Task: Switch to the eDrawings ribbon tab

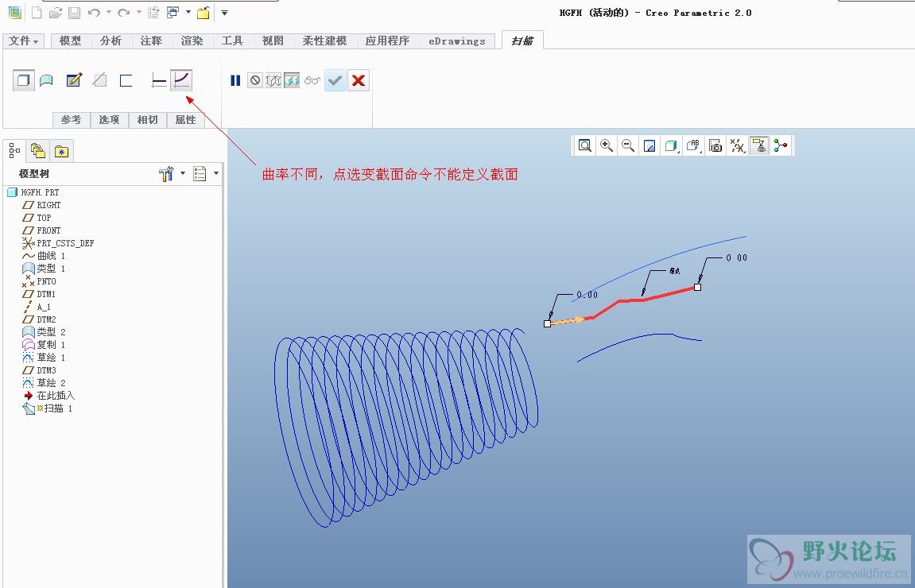Action: coord(457,41)
